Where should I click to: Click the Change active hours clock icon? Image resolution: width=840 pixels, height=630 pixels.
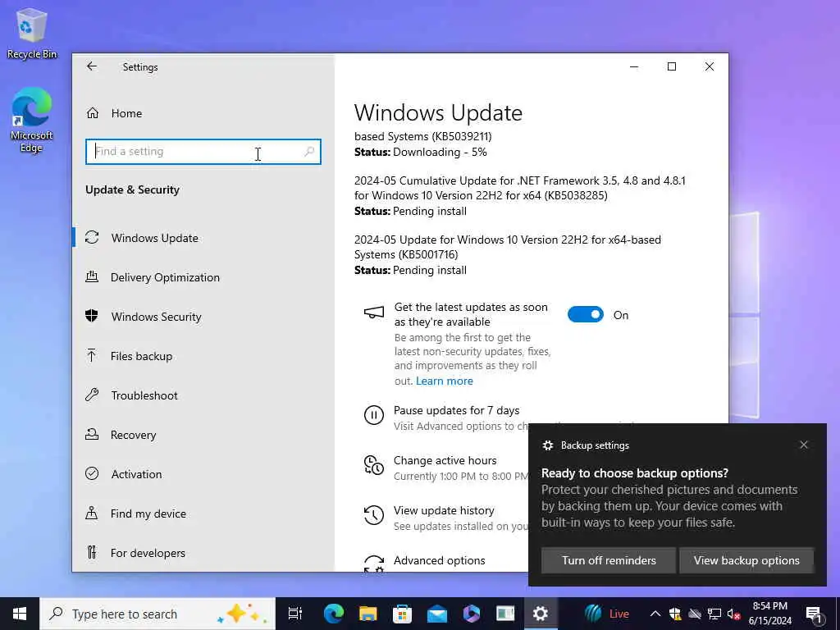(374, 465)
